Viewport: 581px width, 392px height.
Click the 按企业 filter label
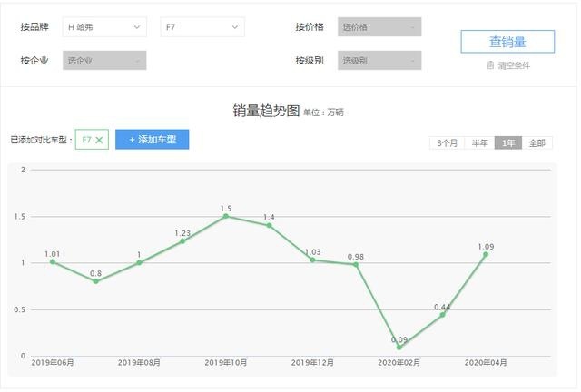click(34, 61)
